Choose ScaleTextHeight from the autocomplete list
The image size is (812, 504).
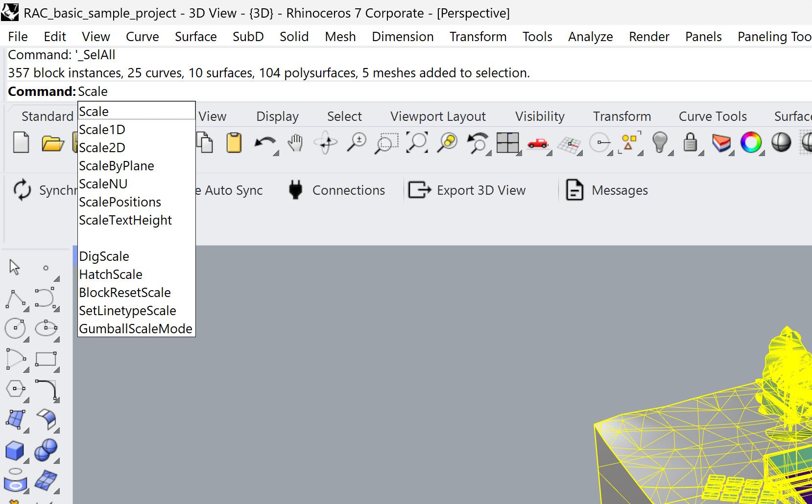click(137, 220)
